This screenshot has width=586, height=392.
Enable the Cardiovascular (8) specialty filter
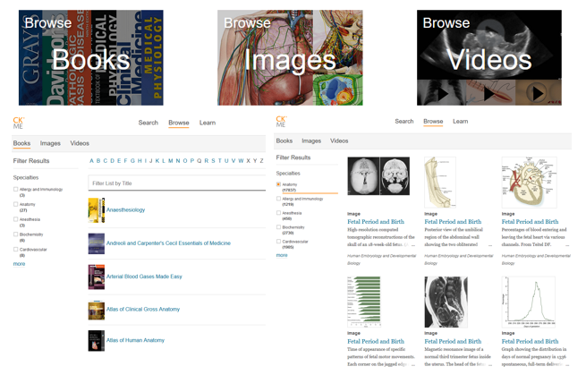point(16,250)
